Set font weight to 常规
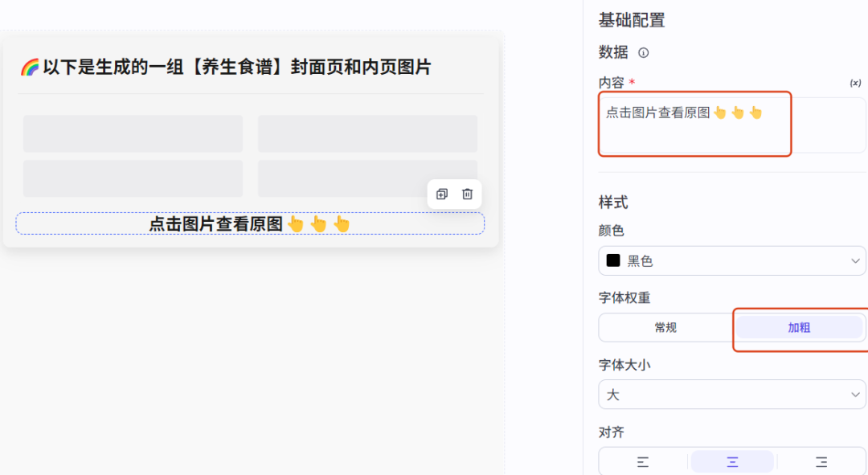This screenshot has width=868, height=475. pos(665,328)
